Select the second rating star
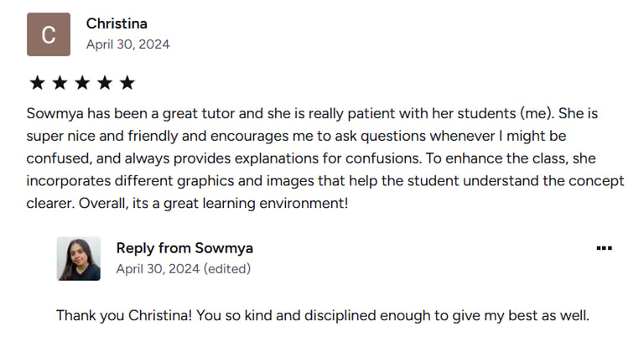 [x=60, y=82]
